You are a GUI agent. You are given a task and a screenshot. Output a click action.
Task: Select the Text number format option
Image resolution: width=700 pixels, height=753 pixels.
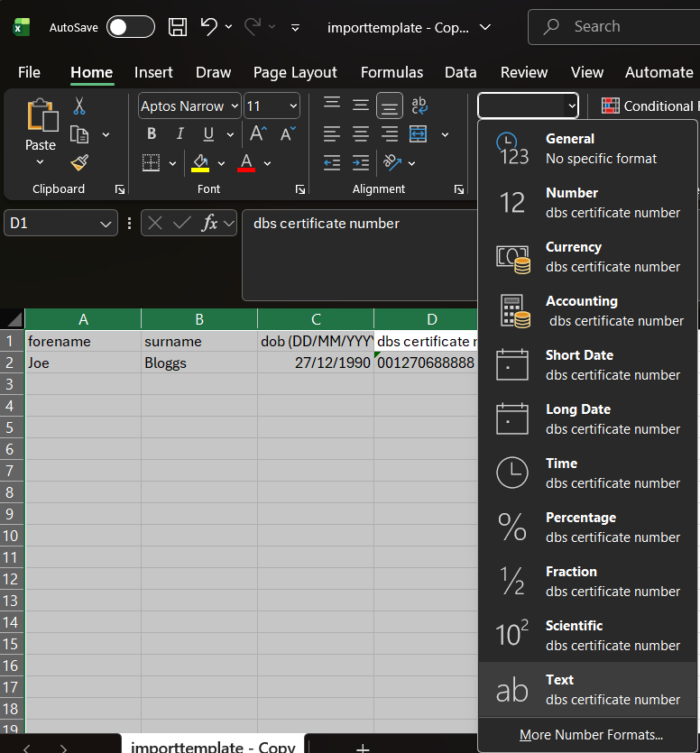pos(587,690)
